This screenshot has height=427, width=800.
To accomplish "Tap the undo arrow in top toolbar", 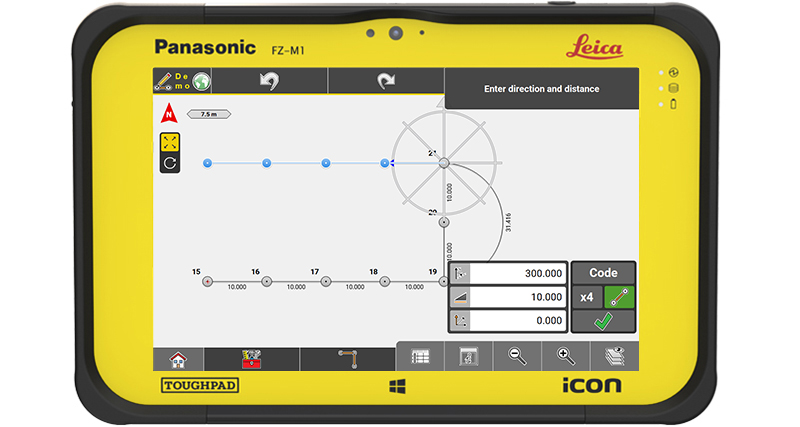I will [x=269, y=82].
